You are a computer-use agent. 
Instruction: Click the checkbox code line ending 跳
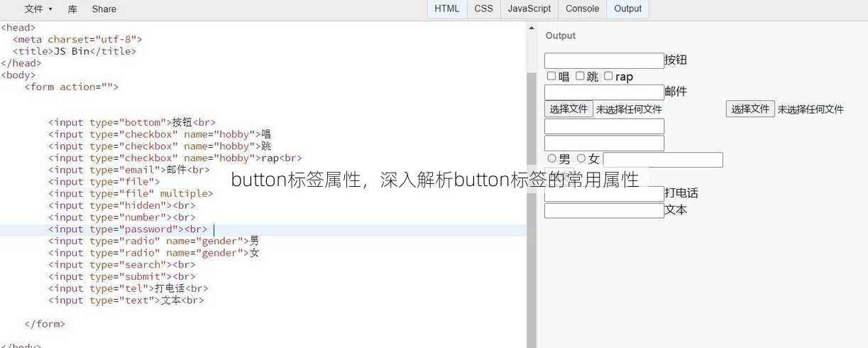160,146
